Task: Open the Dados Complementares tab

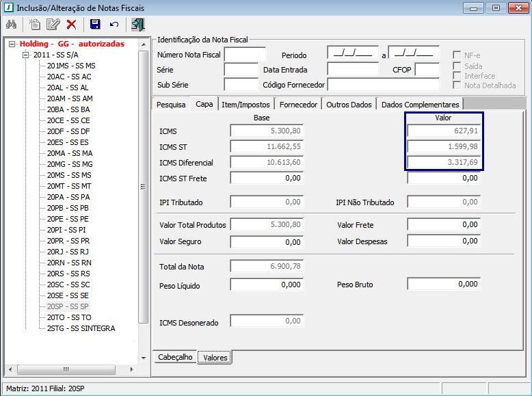Action: [x=421, y=105]
